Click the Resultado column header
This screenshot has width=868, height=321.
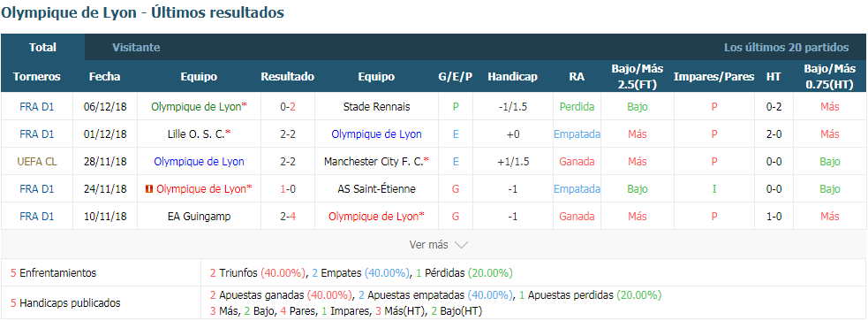click(x=288, y=77)
